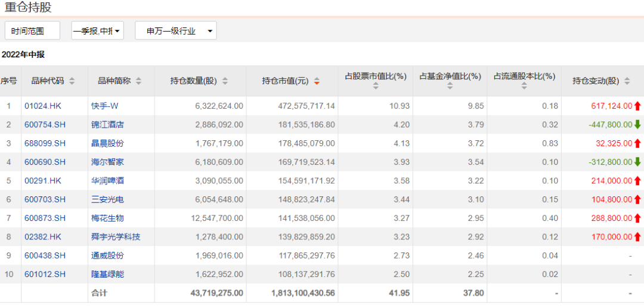Toggle 持仓市值(元) descending sort icon
644x308 pixels.
pos(317,81)
